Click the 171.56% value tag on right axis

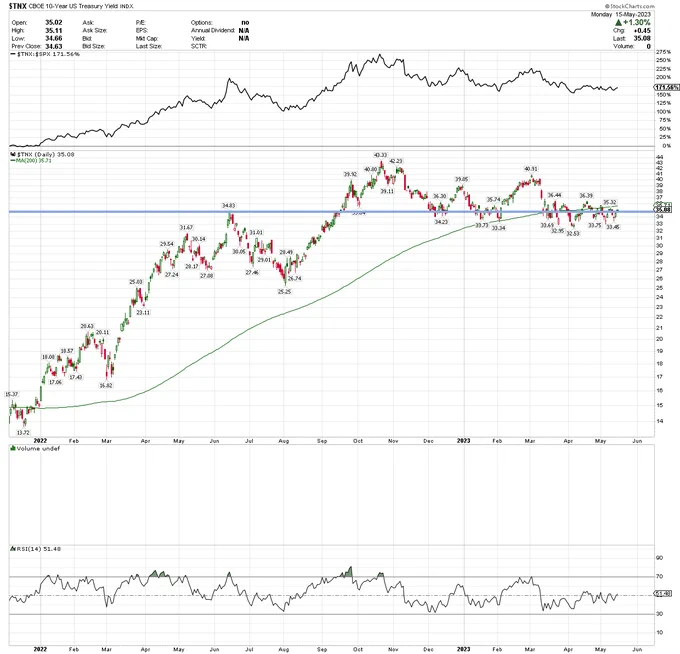pyautogui.click(x=667, y=87)
